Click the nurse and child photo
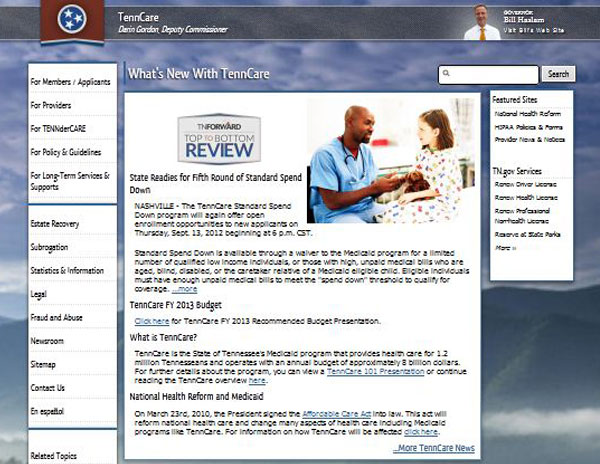This screenshot has width=600, height=464. point(391,161)
